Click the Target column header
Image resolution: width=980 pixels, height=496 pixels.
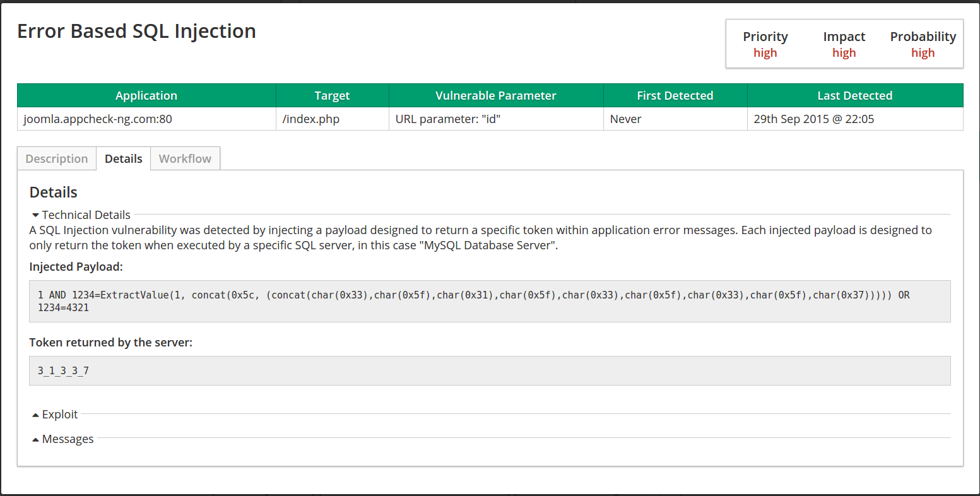click(x=332, y=96)
